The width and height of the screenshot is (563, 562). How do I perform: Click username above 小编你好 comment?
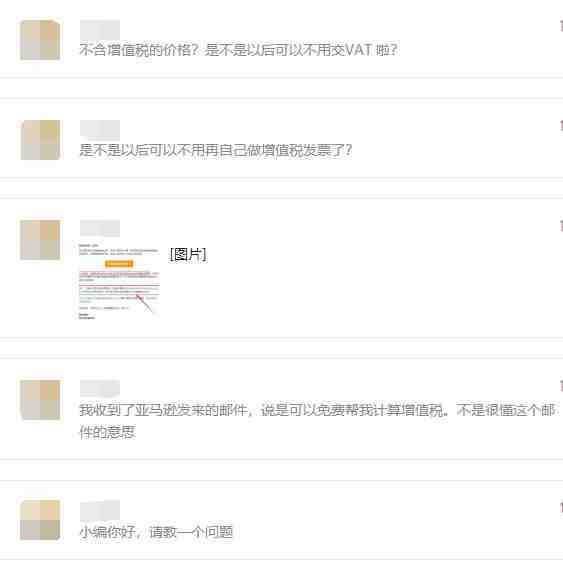pyautogui.click(x=100, y=510)
